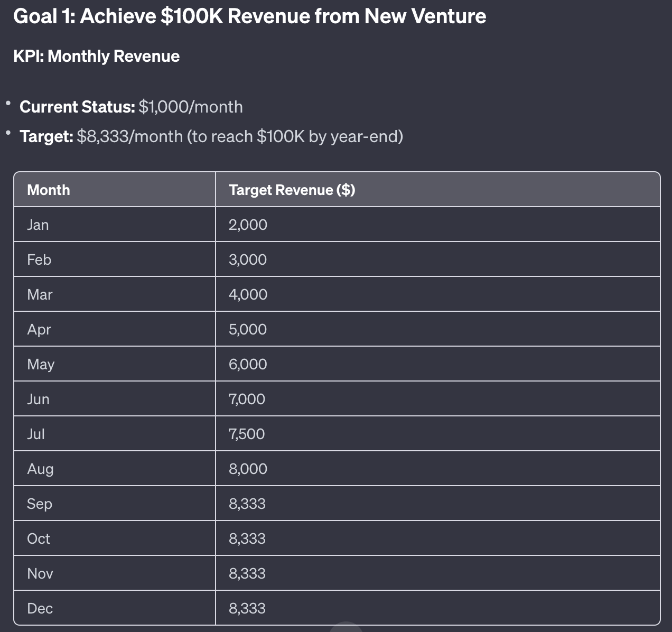Select the "Jan" month cell
This screenshot has width=672, height=632.
38,225
